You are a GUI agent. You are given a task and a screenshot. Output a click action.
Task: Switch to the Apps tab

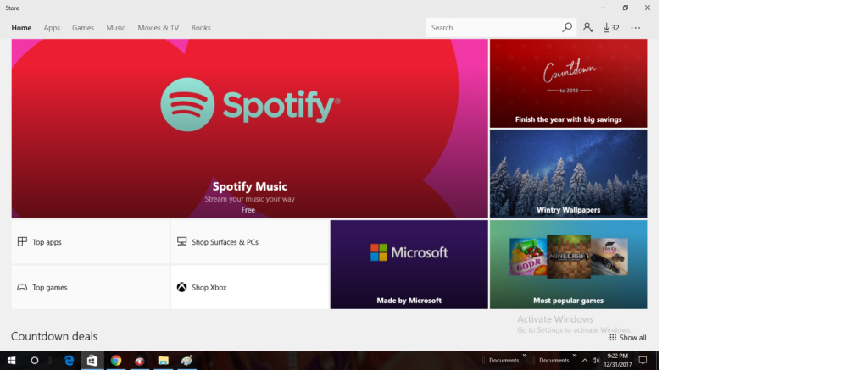(x=52, y=28)
